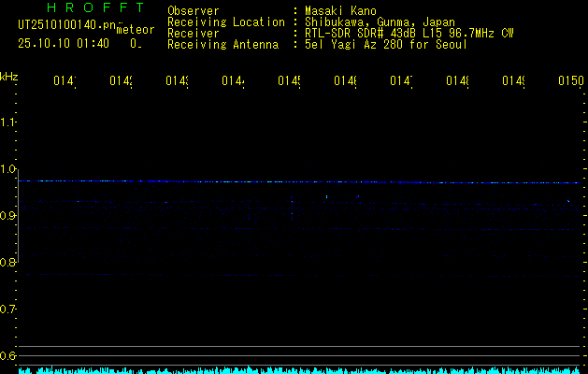
Task: Select the 0150 time marker
Action: click(x=570, y=82)
